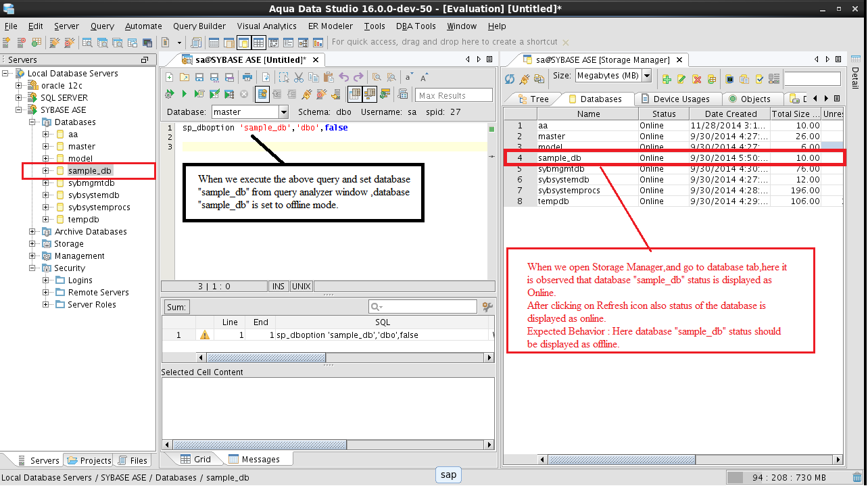
Task: Open the ER Modeler menu
Action: coord(331,26)
